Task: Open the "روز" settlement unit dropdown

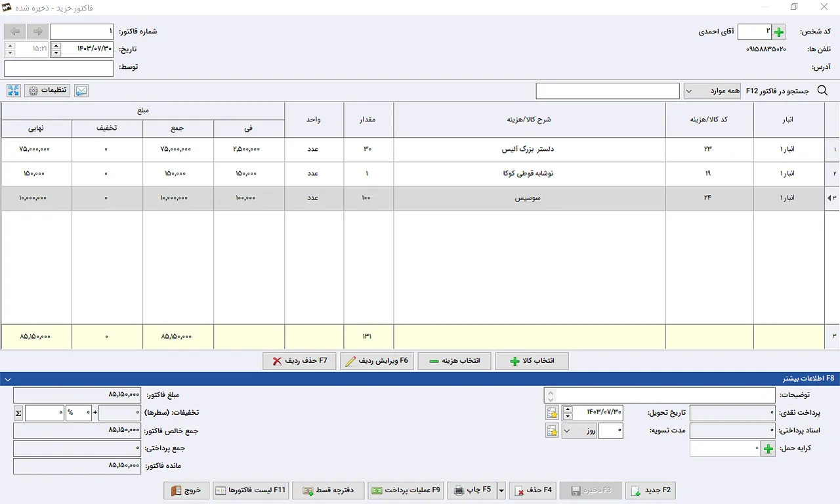Action: pyautogui.click(x=579, y=430)
